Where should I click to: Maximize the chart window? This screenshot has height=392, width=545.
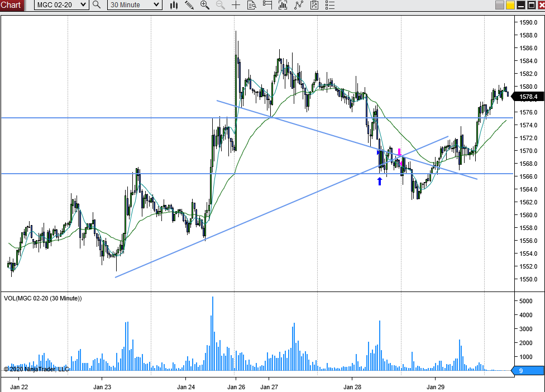pyautogui.click(x=532, y=5)
